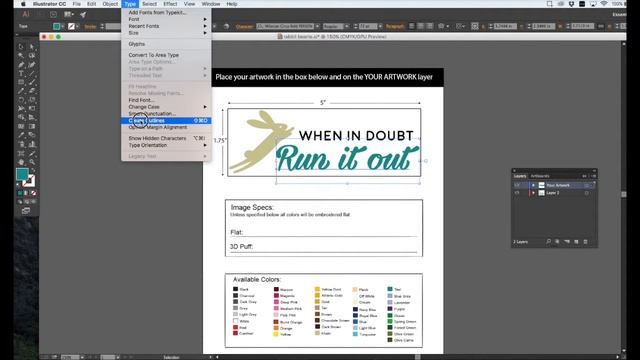
Task: Click the teal fill swatch in control bar
Action: (x=56, y=26)
